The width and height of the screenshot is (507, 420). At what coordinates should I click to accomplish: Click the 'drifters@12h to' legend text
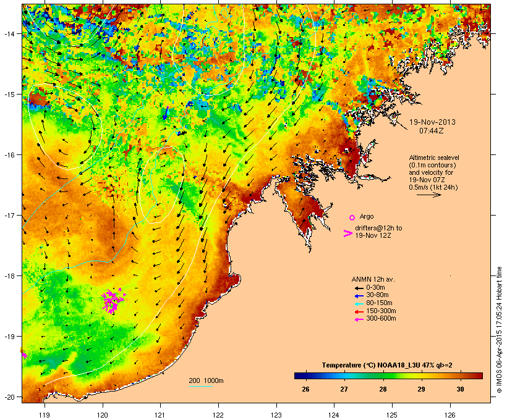point(378,228)
